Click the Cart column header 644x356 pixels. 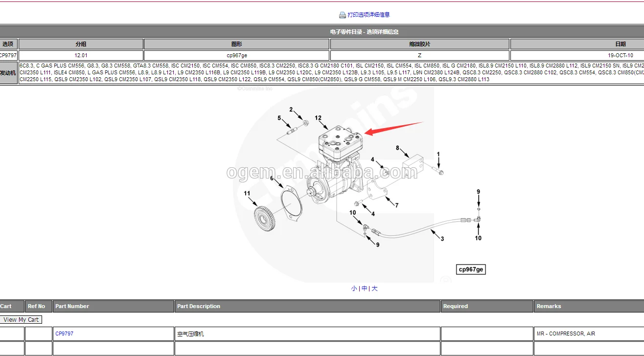click(12, 307)
